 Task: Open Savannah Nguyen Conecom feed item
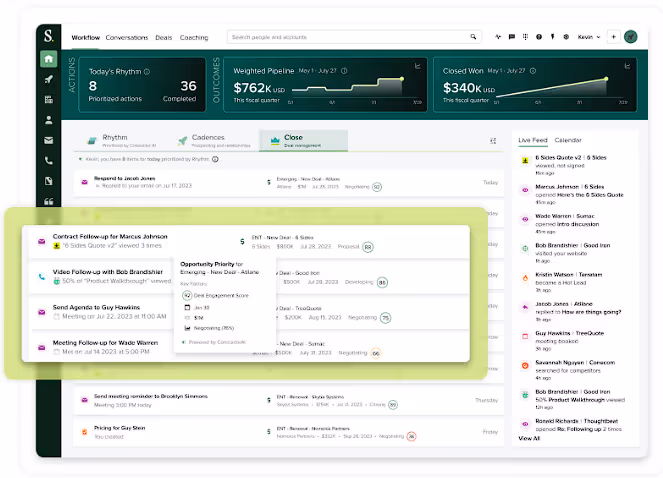coord(575,370)
